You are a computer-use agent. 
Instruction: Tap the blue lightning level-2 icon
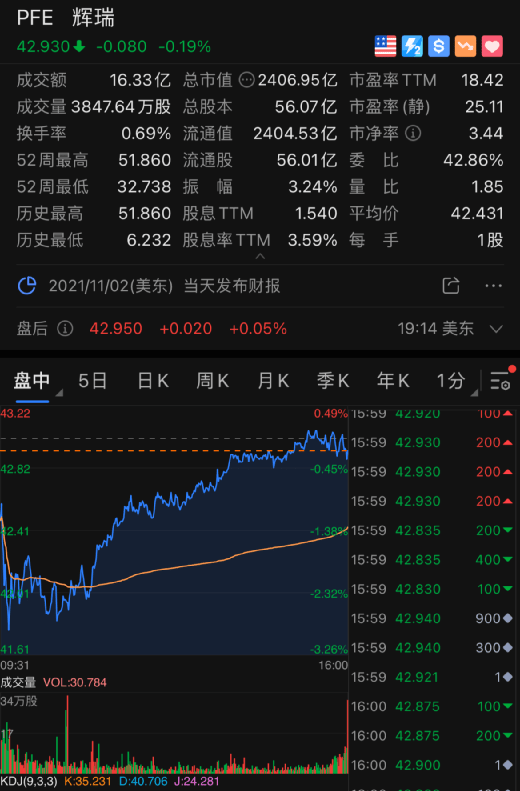point(412,46)
